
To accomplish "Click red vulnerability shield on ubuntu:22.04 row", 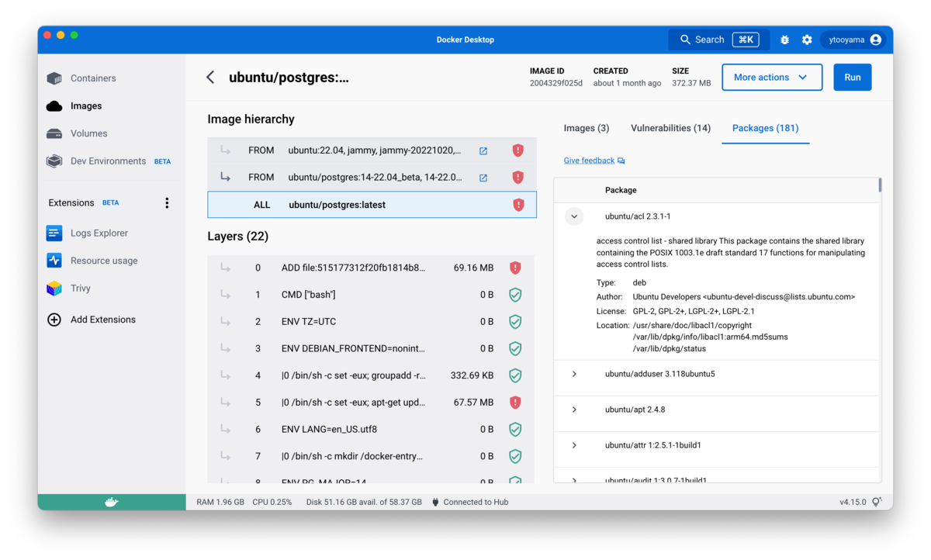I will point(518,150).
